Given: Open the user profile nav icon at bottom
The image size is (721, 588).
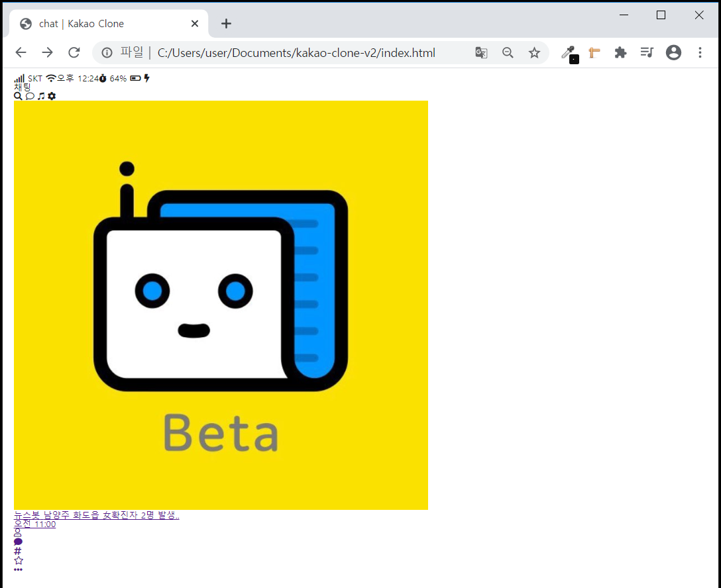Looking at the screenshot, I should point(17,533).
